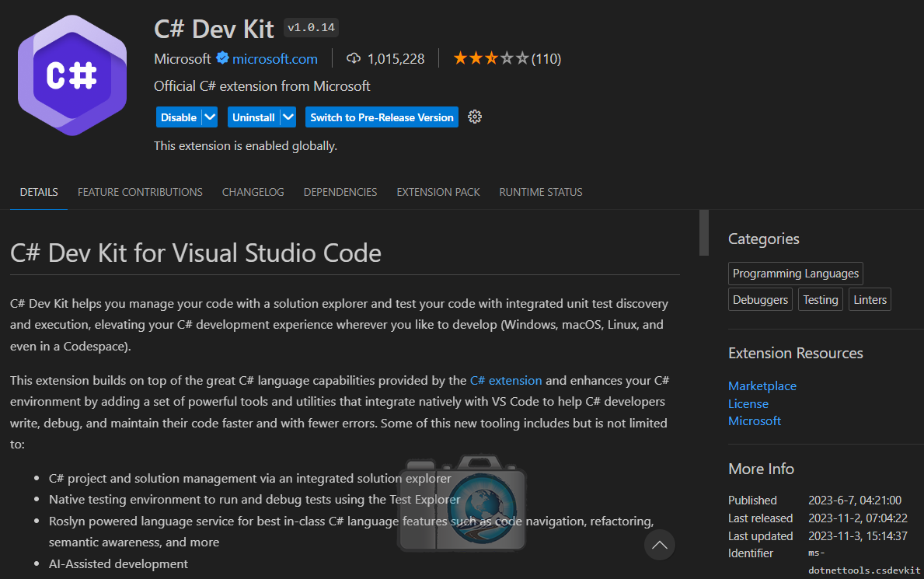Screen dimensions: 924x579
Task: Click the vertical scrollbar thumb
Action: click(704, 232)
